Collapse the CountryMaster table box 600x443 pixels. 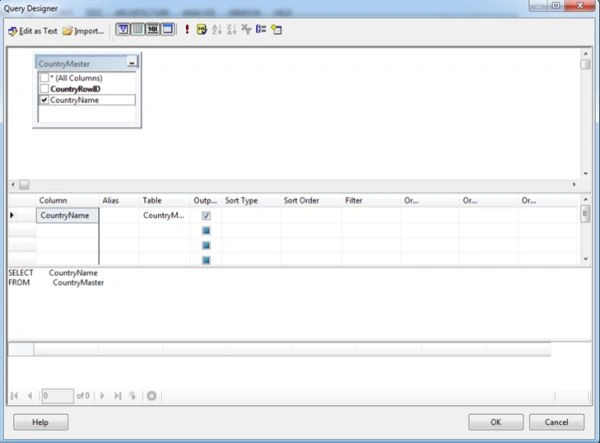pyautogui.click(x=132, y=63)
